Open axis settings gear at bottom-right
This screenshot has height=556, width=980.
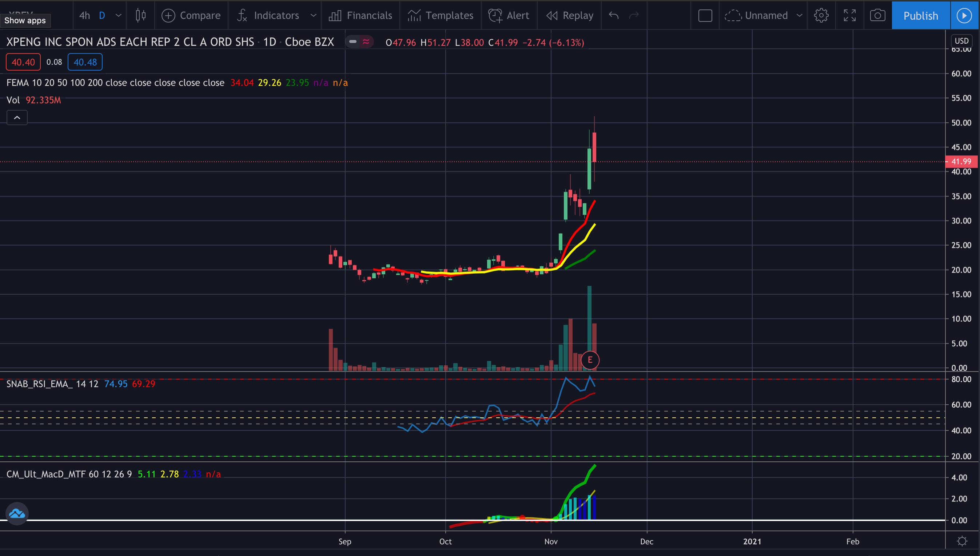[962, 541]
